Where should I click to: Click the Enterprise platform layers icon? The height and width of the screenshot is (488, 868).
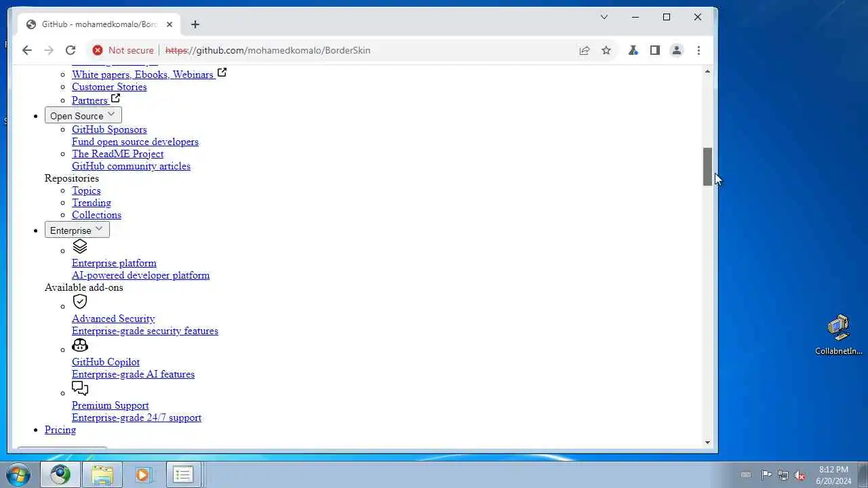(x=80, y=247)
